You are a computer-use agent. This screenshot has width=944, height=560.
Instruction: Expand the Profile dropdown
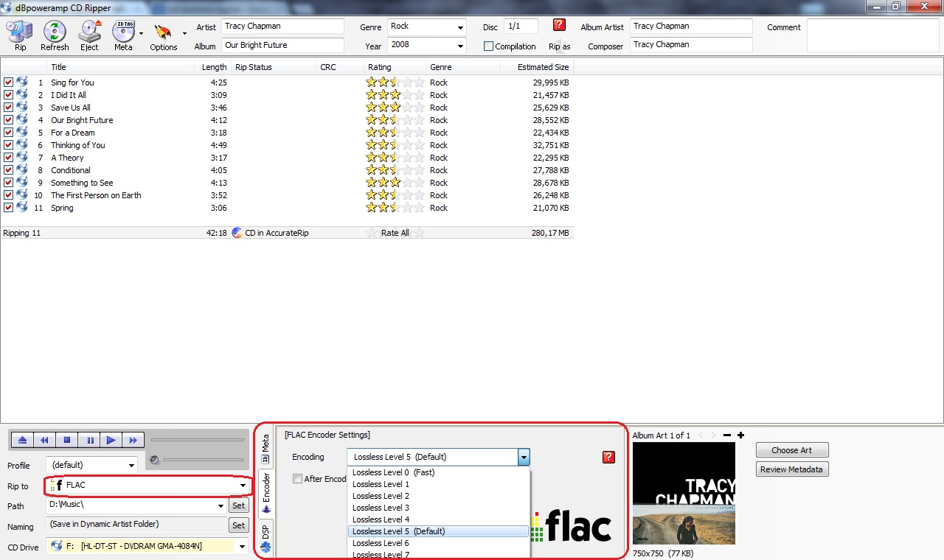[131, 466]
